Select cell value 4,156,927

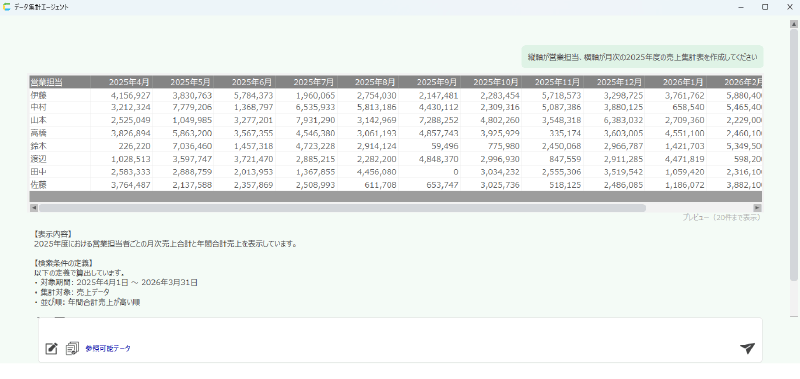point(130,95)
